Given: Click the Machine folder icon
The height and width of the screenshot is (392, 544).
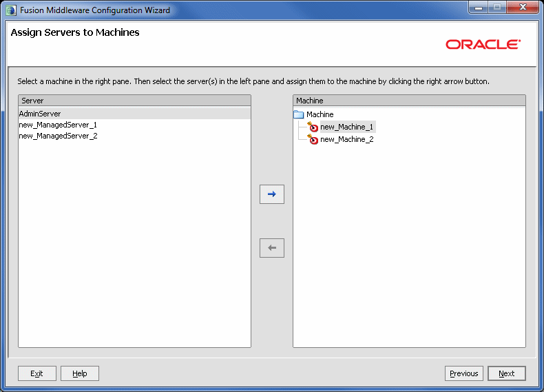Looking at the screenshot, I should pyautogui.click(x=299, y=114).
